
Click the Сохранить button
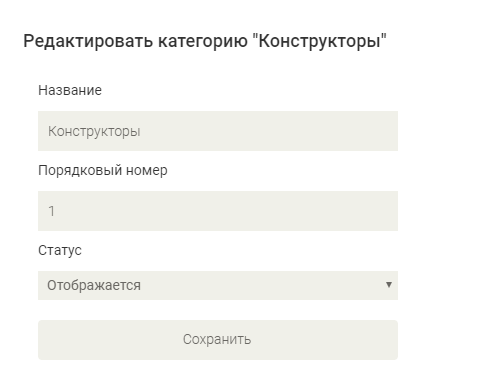[218, 340]
